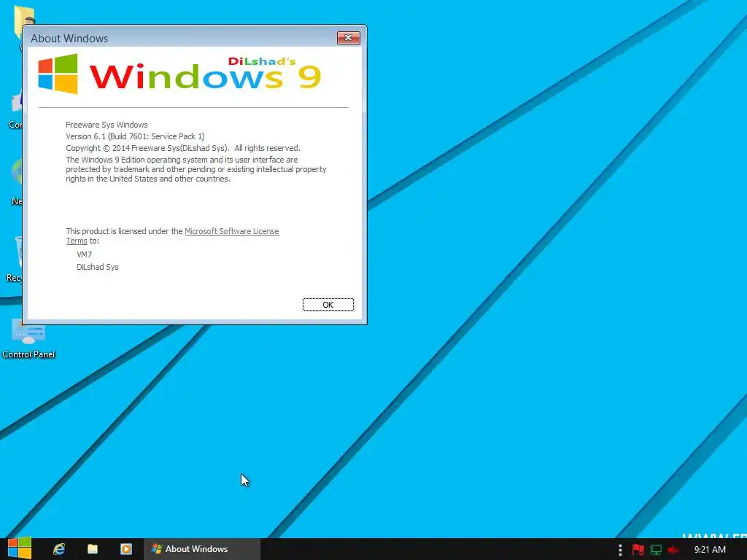The image size is (747, 560).
Task: Click the copyright 2014 line
Action: [x=183, y=148]
